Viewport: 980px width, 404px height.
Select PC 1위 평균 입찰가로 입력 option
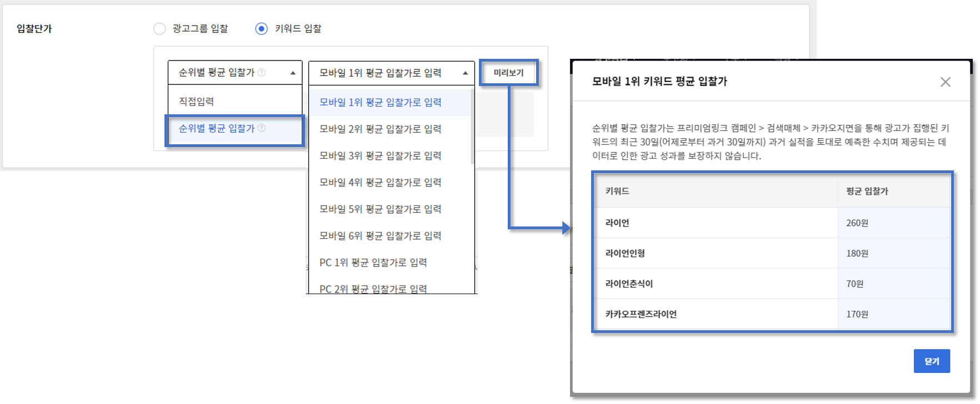(x=390, y=262)
